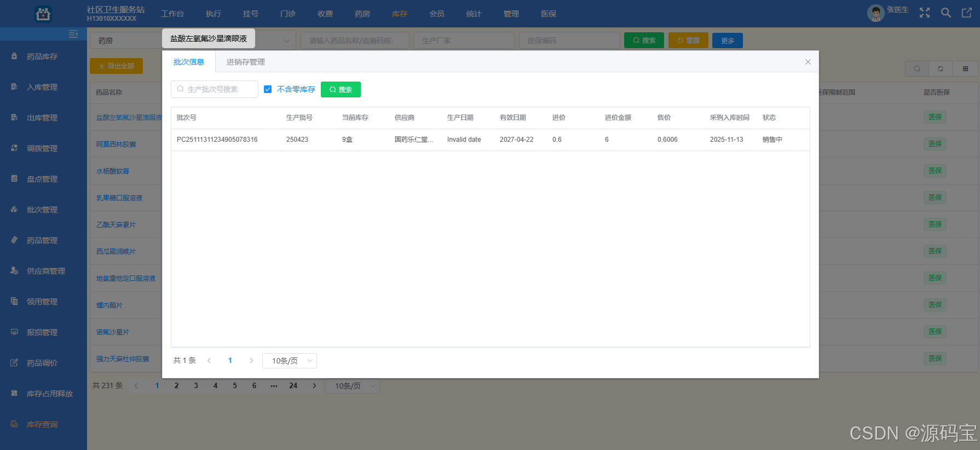This screenshot has height=450, width=980.
Task: Jump forward via the ellipsis in pagination
Action: pos(274,385)
